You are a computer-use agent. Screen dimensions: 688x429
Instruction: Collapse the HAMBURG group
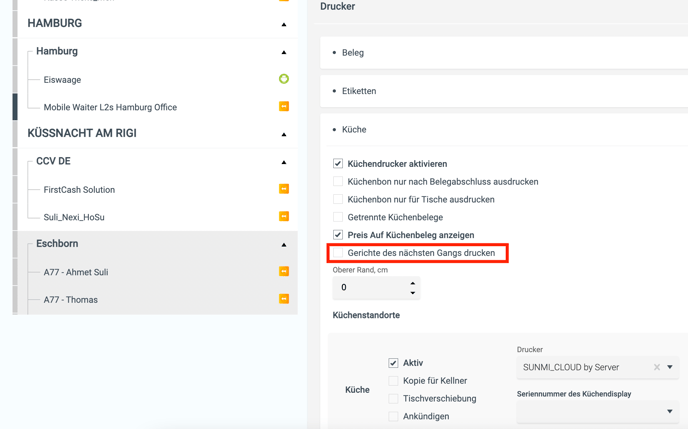(284, 24)
